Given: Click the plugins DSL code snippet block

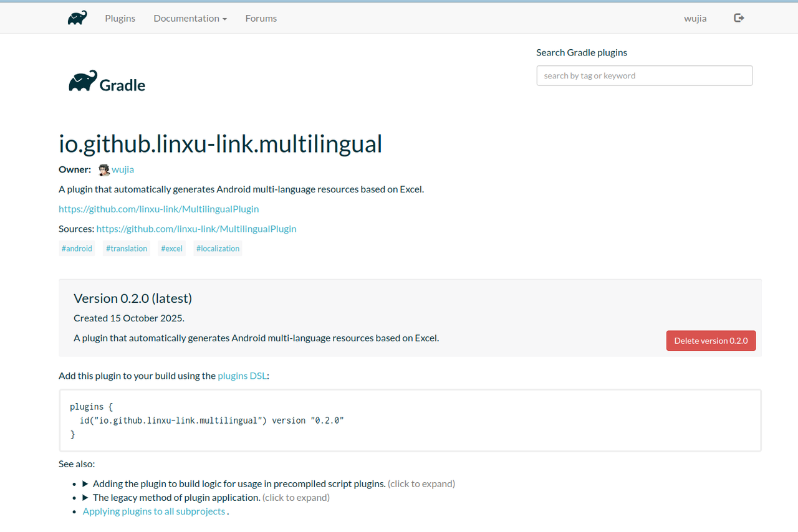Looking at the screenshot, I should 410,420.
